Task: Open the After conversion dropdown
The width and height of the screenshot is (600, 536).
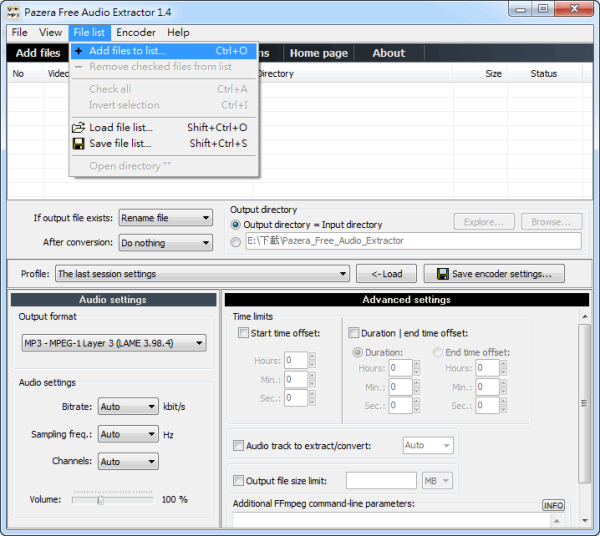Action: coord(166,243)
